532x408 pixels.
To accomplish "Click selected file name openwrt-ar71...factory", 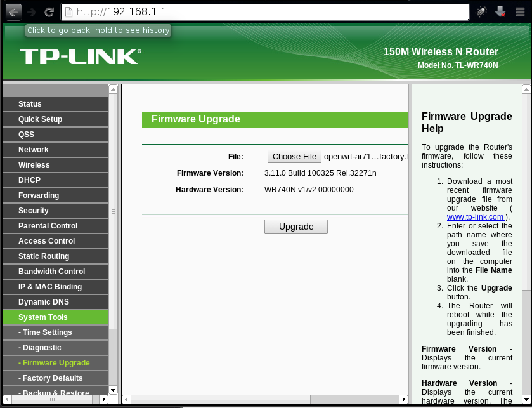I will (366, 157).
